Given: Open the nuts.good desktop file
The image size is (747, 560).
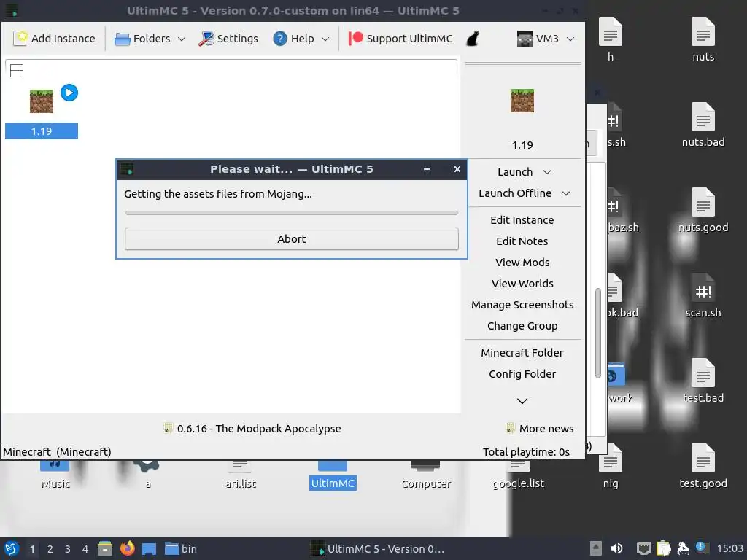Looking at the screenshot, I should coord(703,210).
